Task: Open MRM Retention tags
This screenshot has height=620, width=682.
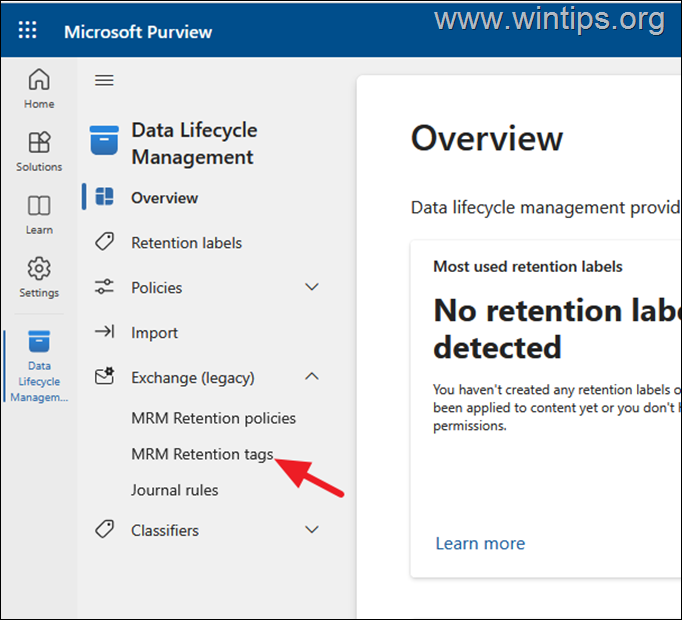Action: click(x=201, y=454)
